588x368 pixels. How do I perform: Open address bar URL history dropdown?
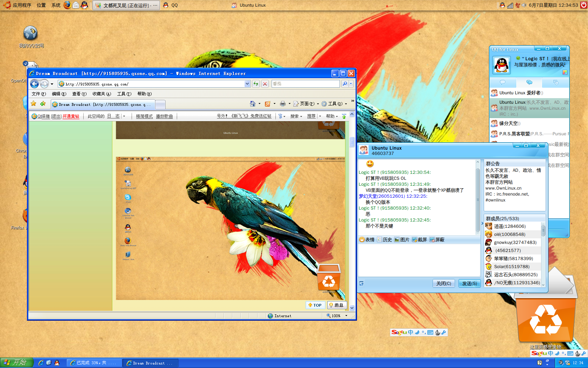point(247,84)
